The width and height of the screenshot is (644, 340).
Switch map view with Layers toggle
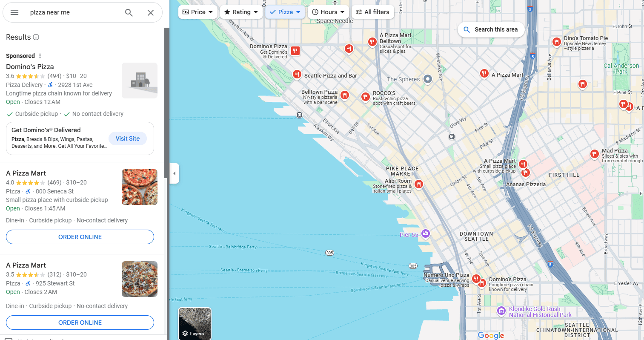[x=195, y=323]
